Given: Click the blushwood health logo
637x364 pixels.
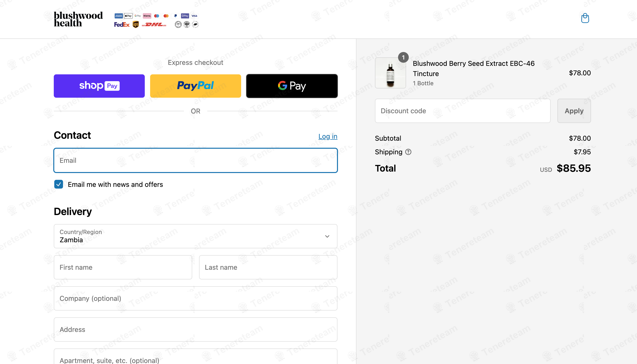Looking at the screenshot, I should pyautogui.click(x=78, y=19).
